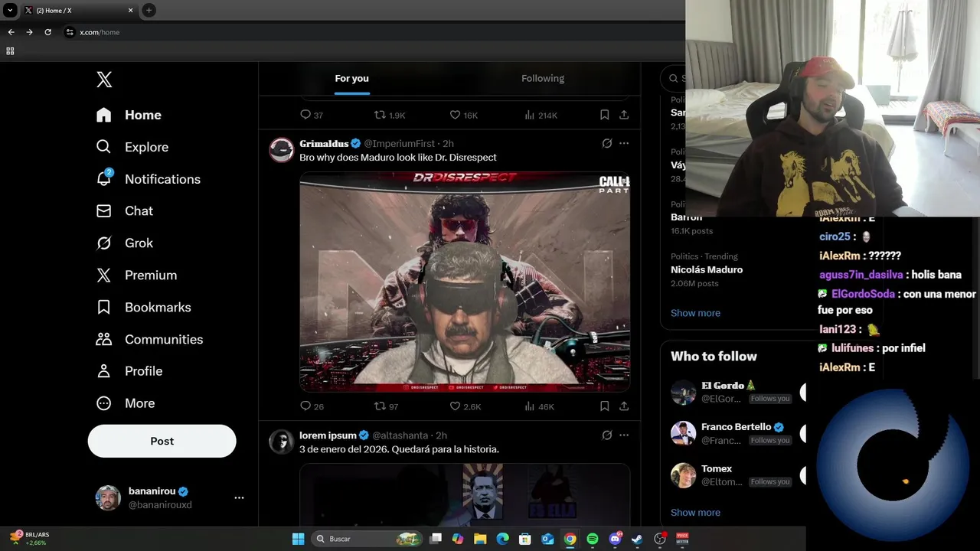The image size is (980, 551).
Task: Click the lorem ipsum display name
Action: tap(328, 435)
